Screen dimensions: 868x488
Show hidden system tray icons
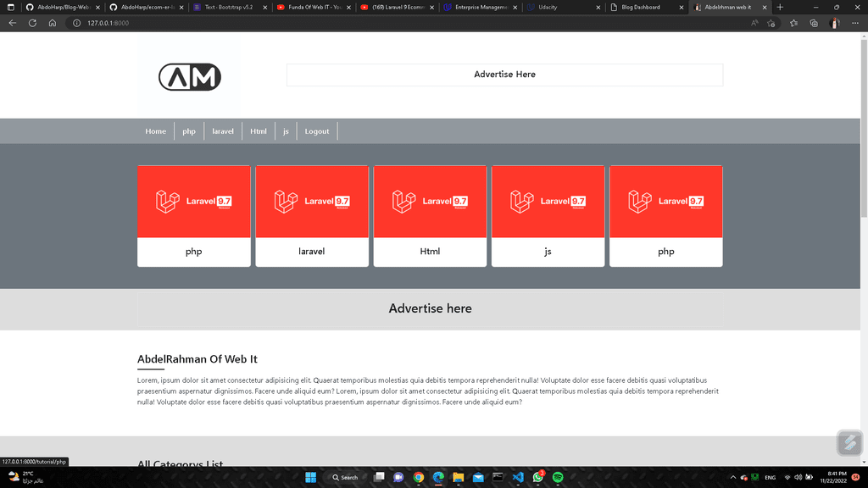pos(733,477)
